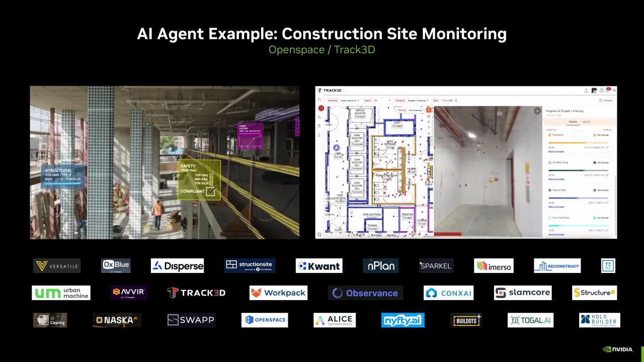
Task: Open the clipboard icon in left sidebar
Action: [x=319, y=126]
